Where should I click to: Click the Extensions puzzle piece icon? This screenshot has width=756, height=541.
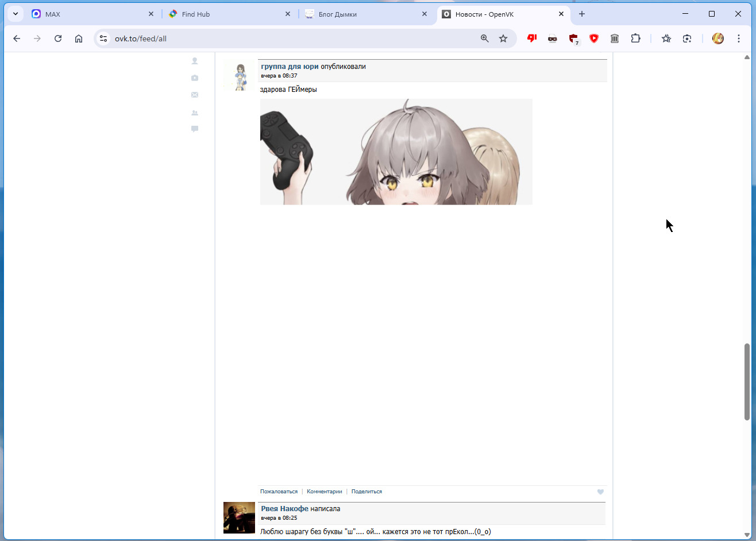635,38
